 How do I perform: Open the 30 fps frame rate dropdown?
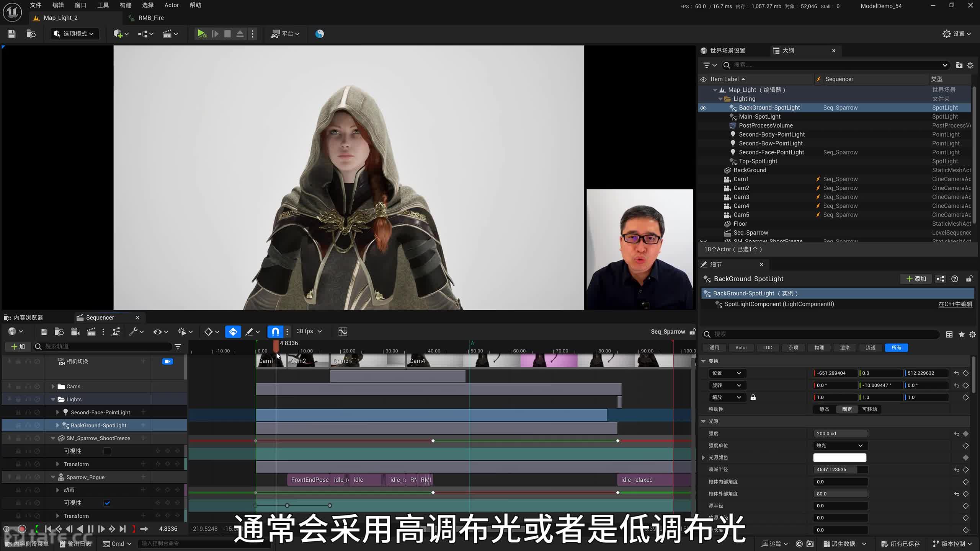(309, 331)
